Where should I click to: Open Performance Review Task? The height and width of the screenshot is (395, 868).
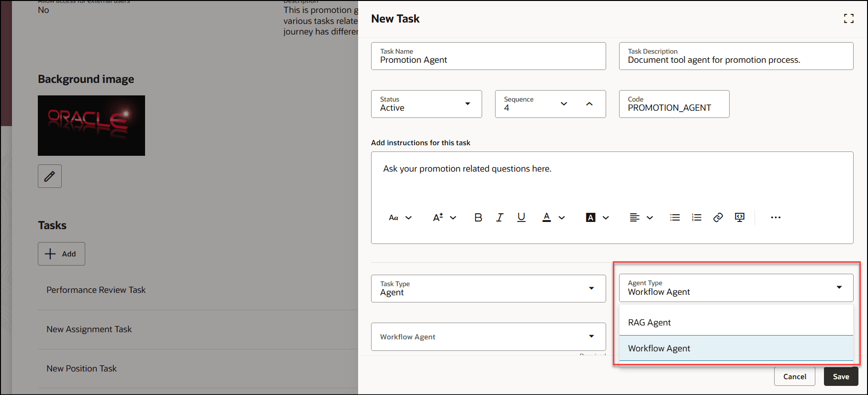(x=96, y=290)
